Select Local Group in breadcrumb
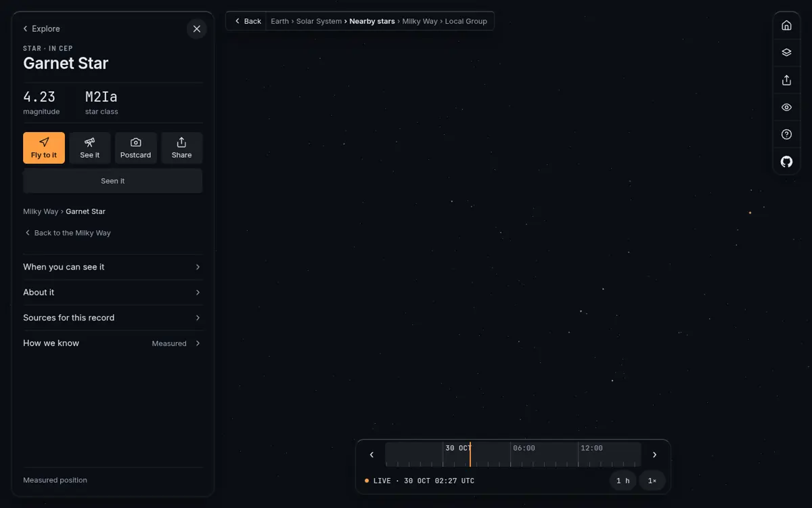 click(466, 21)
